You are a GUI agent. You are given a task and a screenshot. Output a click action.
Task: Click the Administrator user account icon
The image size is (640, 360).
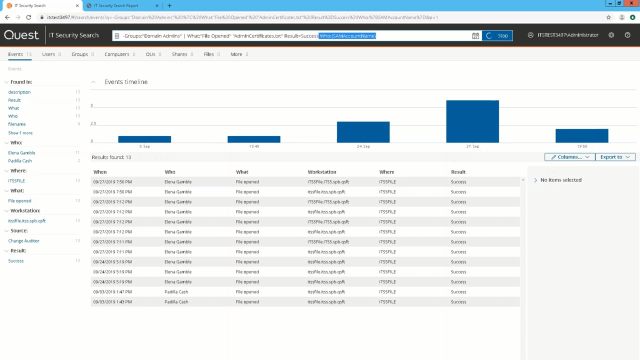click(530, 35)
